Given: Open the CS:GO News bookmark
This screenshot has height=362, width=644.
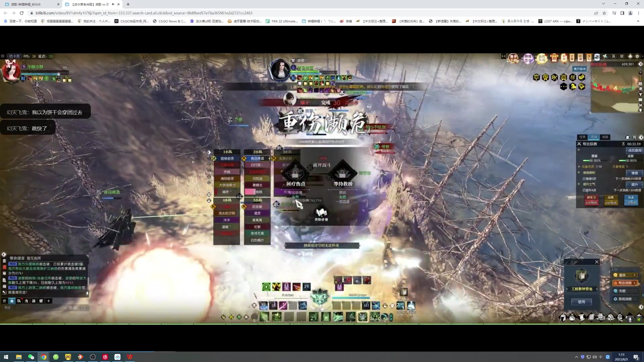Looking at the screenshot, I should point(169,21).
